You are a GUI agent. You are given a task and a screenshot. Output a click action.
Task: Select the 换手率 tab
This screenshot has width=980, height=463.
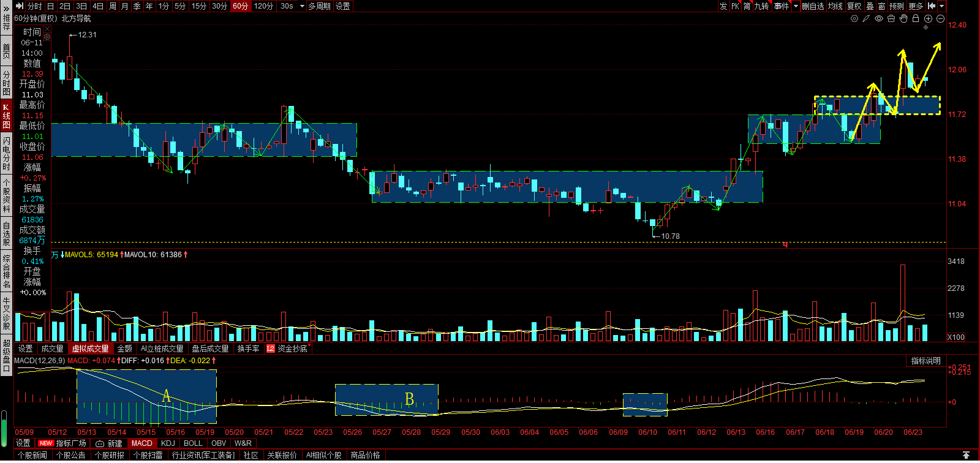pyautogui.click(x=248, y=348)
